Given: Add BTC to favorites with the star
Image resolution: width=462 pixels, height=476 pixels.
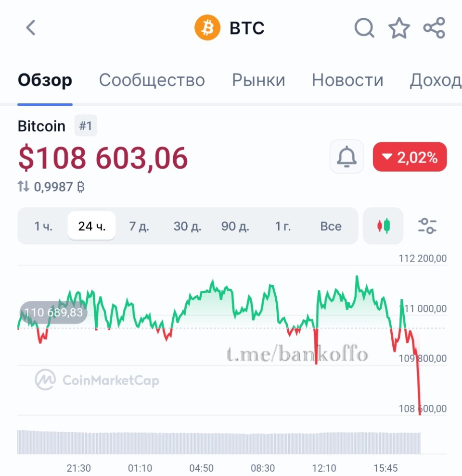Looking at the screenshot, I should tap(399, 28).
